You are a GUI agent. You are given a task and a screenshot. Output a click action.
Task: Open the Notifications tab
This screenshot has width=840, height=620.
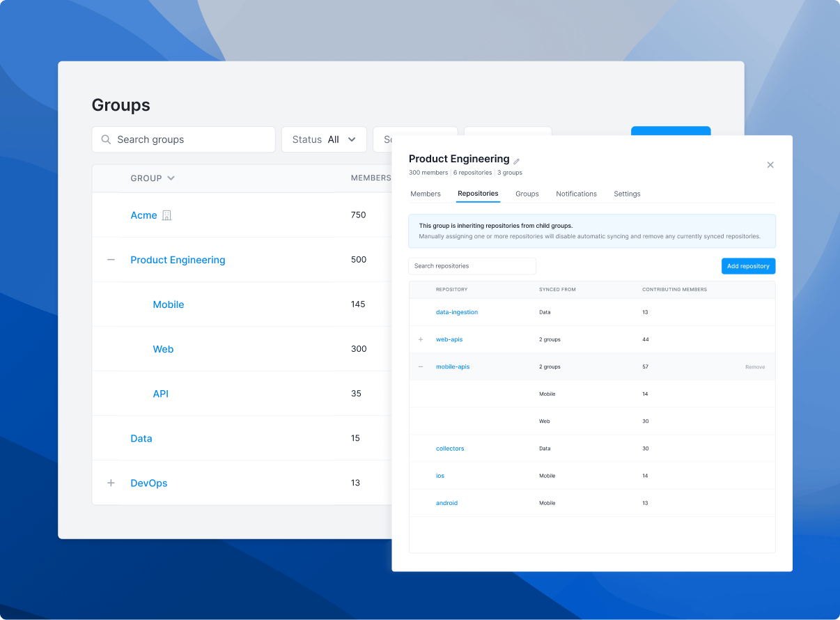click(x=576, y=194)
